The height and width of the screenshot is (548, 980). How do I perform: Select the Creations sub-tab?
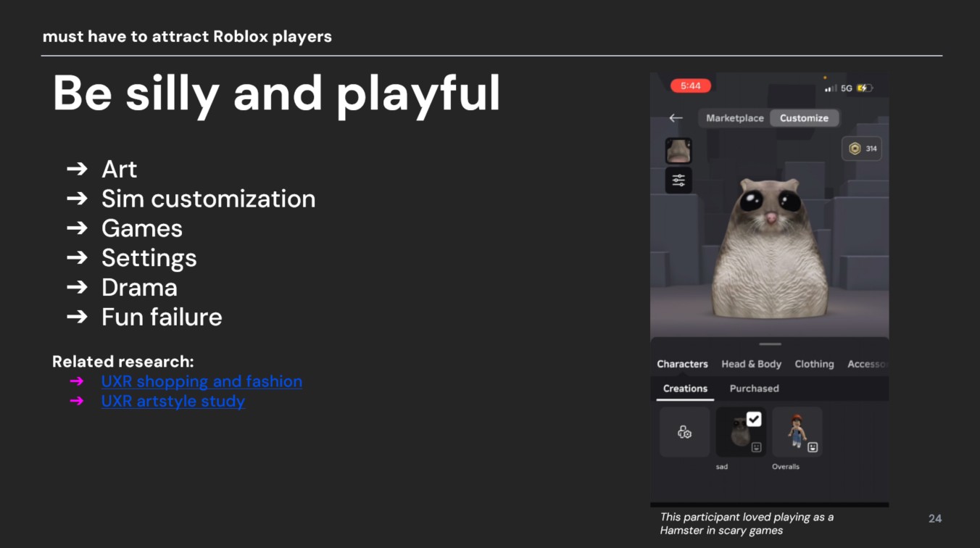coord(685,389)
